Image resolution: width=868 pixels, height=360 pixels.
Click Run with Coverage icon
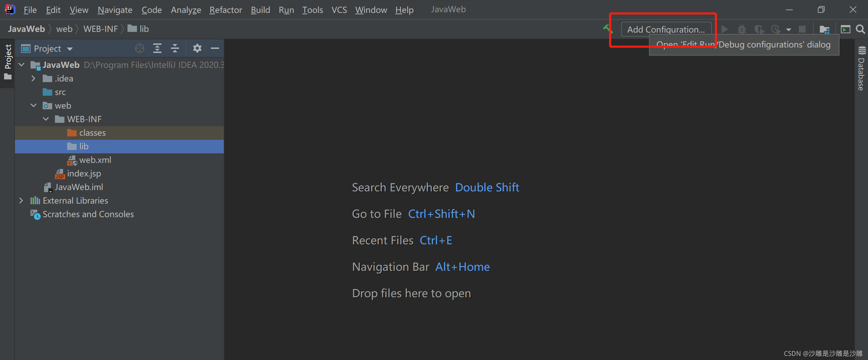[759, 29]
